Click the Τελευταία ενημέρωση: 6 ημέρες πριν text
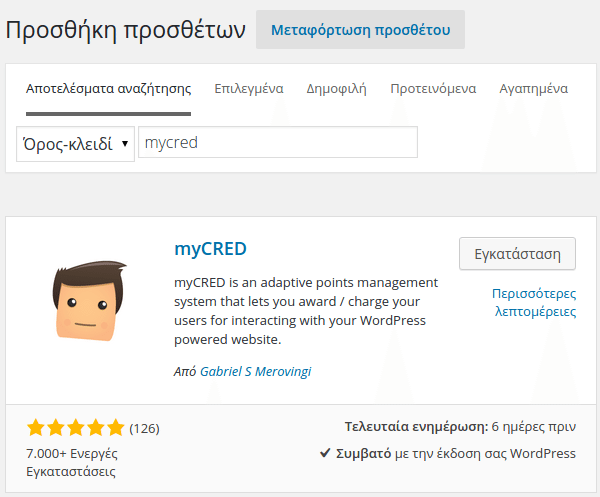Screen dimensions: 600x497 (x=460, y=426)
